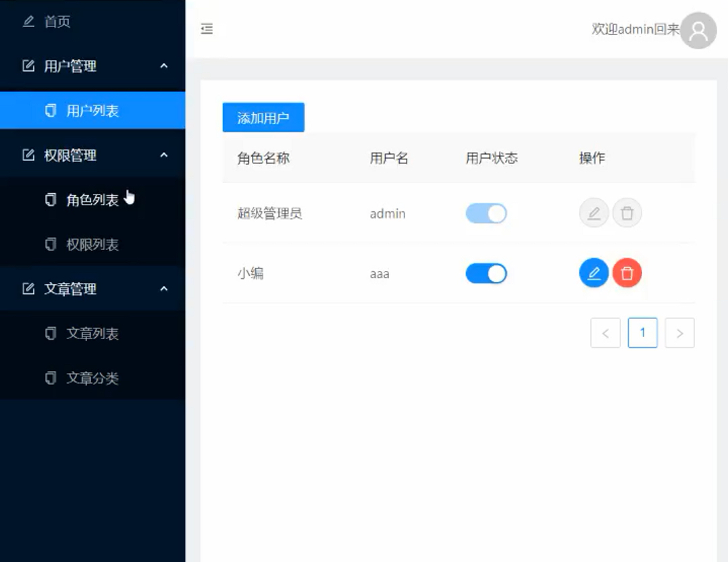Open 角色列表 in the sidebar

[x=93, y=200]
